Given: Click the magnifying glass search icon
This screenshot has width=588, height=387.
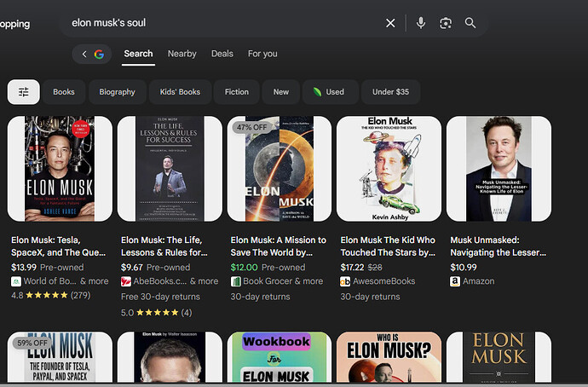Looking at the screenshot, I should (470, 23).
